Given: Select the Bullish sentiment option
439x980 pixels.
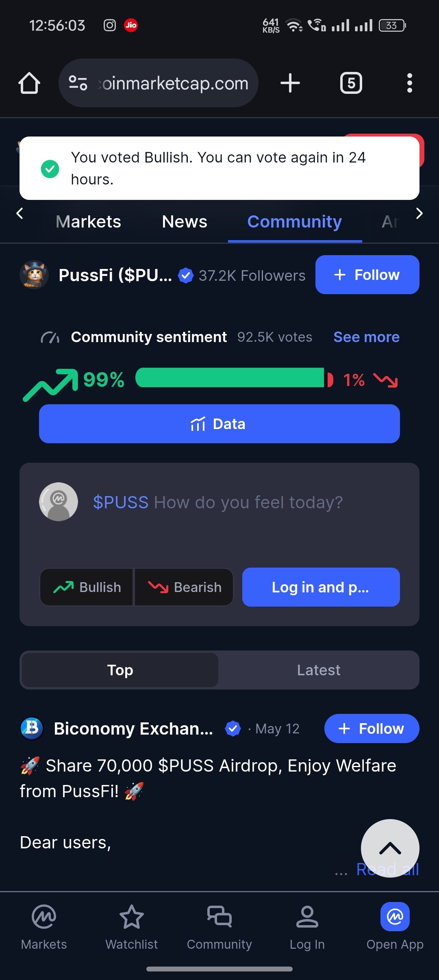Looking at the screenshot, I should tap(87, 587).
